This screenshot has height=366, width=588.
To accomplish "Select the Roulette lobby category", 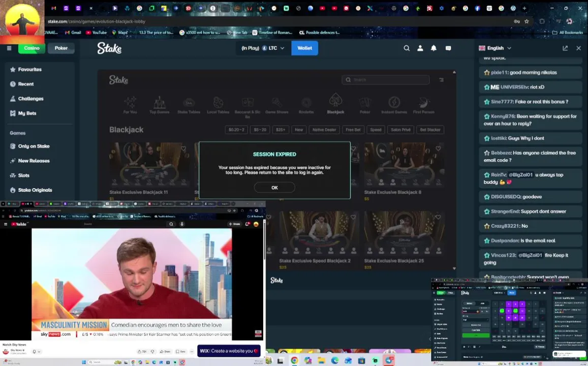I will (x=306, y=105).
